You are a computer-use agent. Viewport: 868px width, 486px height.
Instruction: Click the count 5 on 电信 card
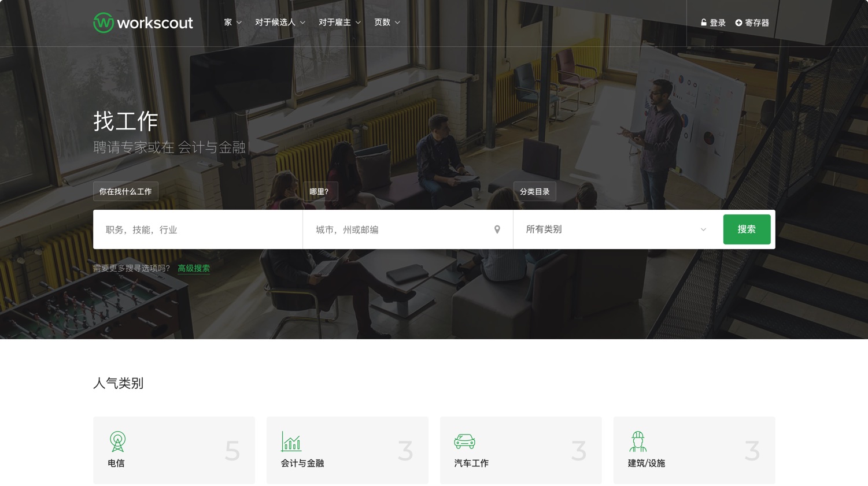(x=232, y=451)
